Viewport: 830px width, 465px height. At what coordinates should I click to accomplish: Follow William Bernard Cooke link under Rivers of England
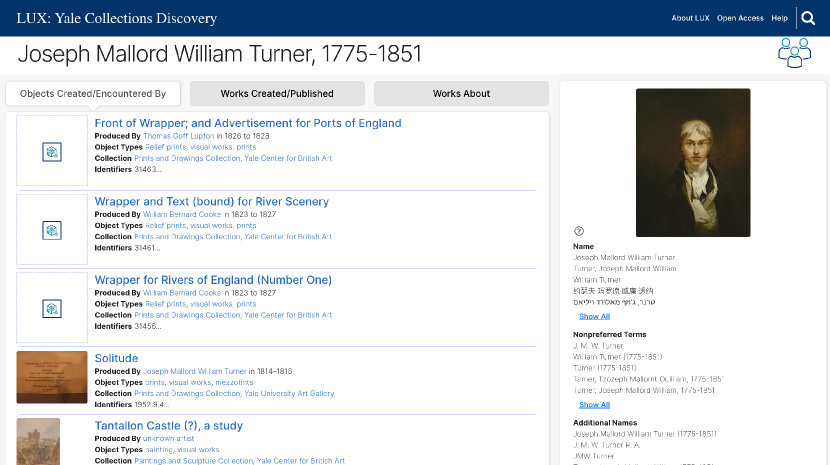tap(182, 293)
